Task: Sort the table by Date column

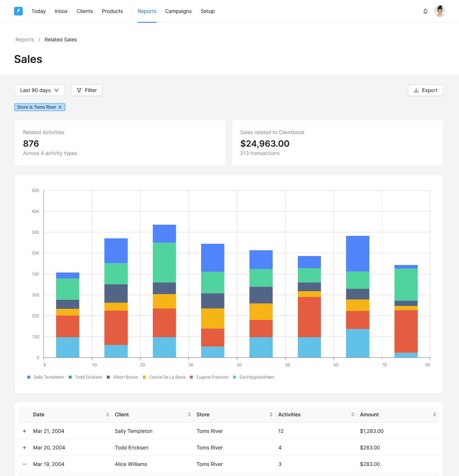Action: pyautogui.click(x=108, y=415)
